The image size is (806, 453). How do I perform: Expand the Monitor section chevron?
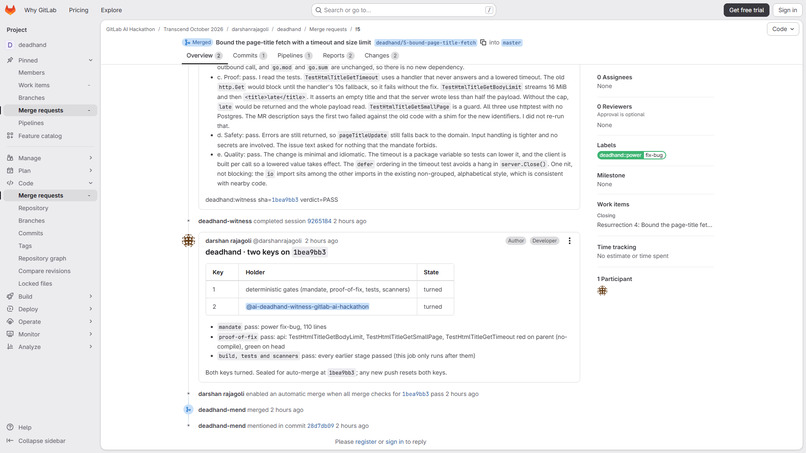[x=90, y=334]
